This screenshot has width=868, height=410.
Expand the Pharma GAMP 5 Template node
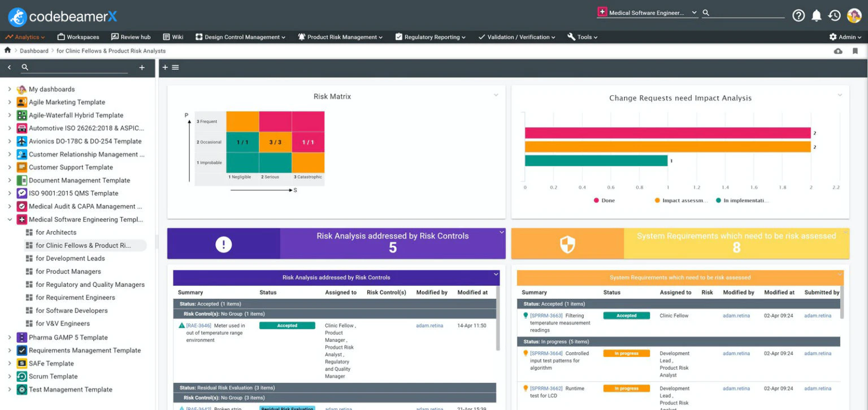click(x=10, y=338)
